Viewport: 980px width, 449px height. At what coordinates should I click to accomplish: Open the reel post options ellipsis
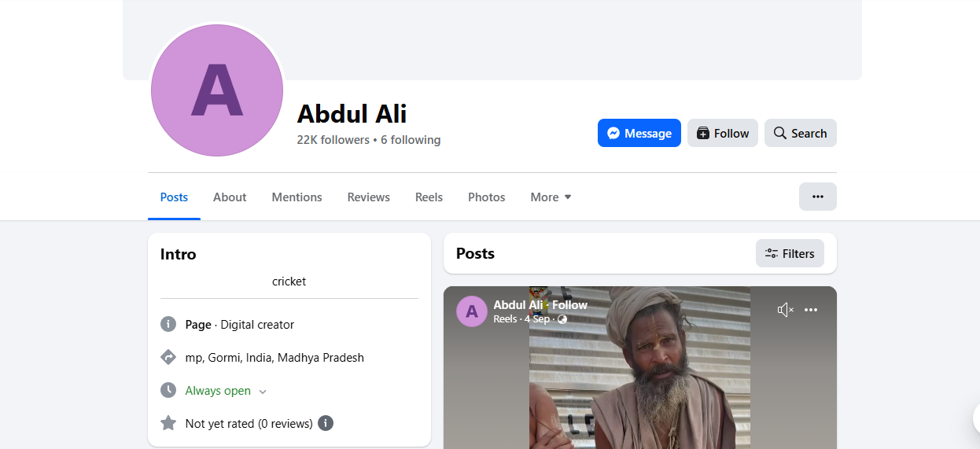(x=811, y=310)
